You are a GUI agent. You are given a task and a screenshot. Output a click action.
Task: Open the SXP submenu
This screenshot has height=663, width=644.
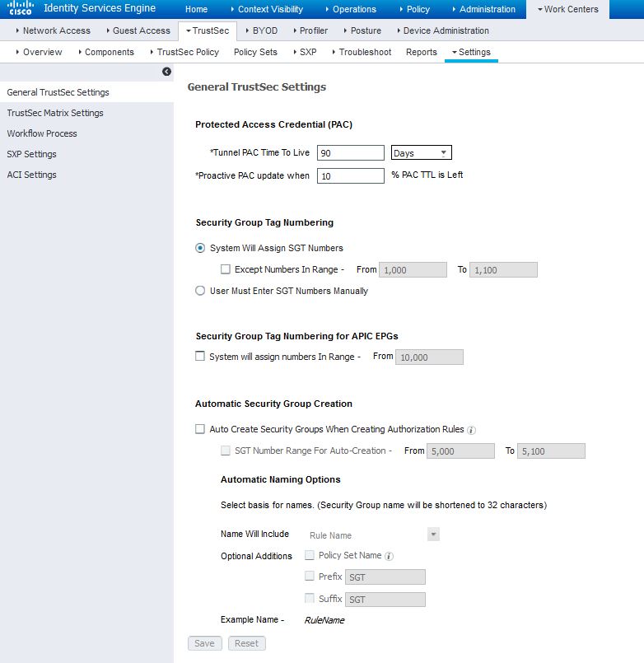(x=305, y=52)
